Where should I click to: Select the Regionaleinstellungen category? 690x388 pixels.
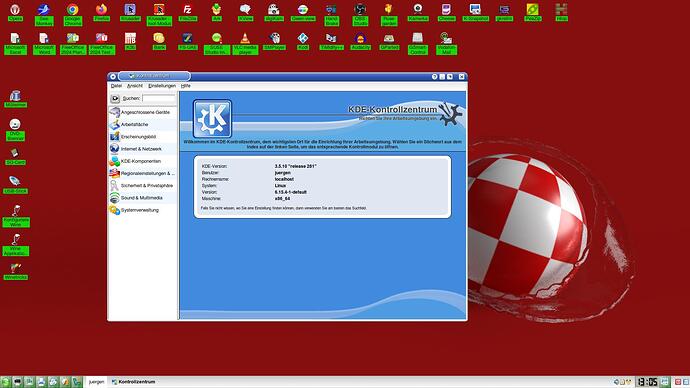pyautogui.click(x=143, y=173)
